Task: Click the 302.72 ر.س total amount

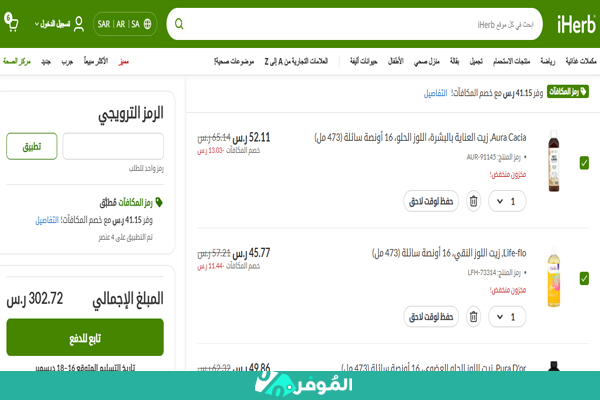Action: pos(35,299)
